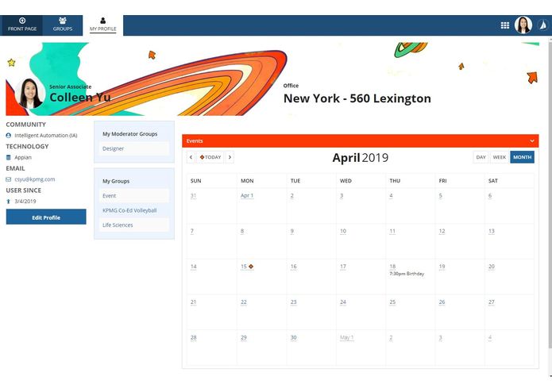Select April 27 date
The width and height of the screenshot is (552, 392).
pyautogui.click(x=492, y=302)
